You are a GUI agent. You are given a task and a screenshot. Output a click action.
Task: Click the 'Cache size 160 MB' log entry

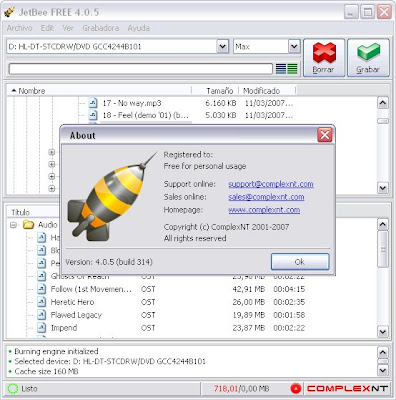(46, 371)
